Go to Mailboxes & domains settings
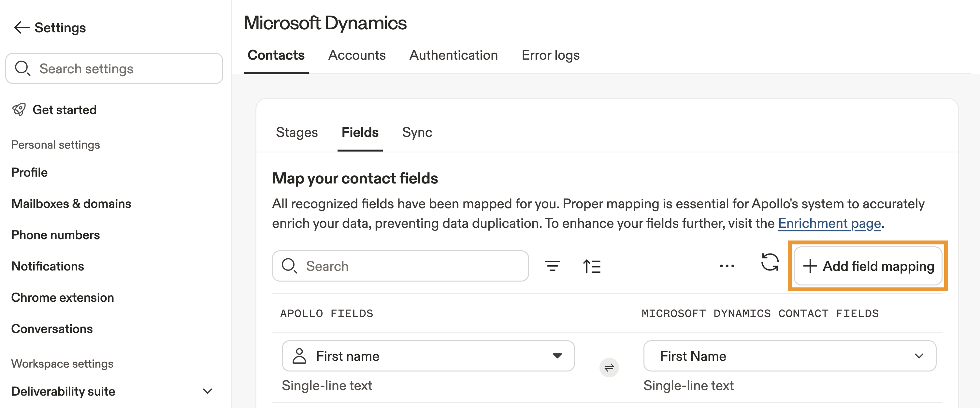The width and height of the screenshot is (980, 408). 71,204
